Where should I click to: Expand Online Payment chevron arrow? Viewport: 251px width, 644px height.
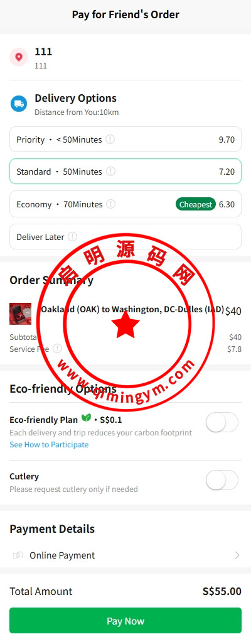click(x=237, y=555)
